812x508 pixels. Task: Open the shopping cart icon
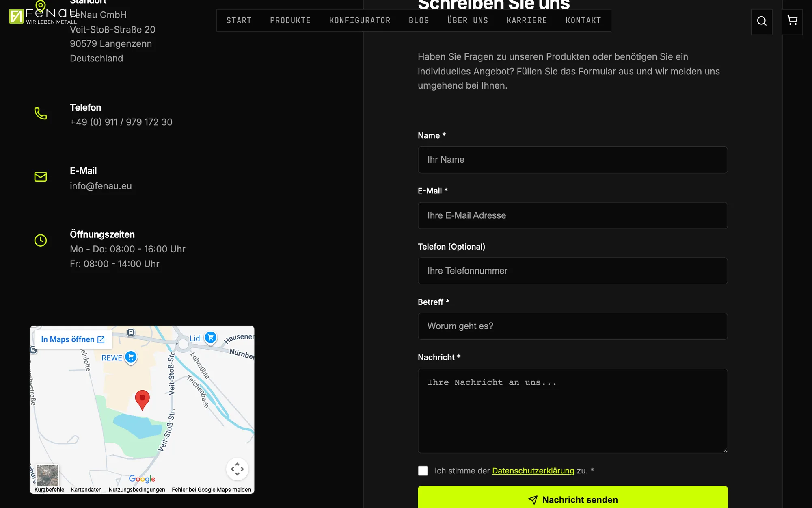tap(792, 21)
